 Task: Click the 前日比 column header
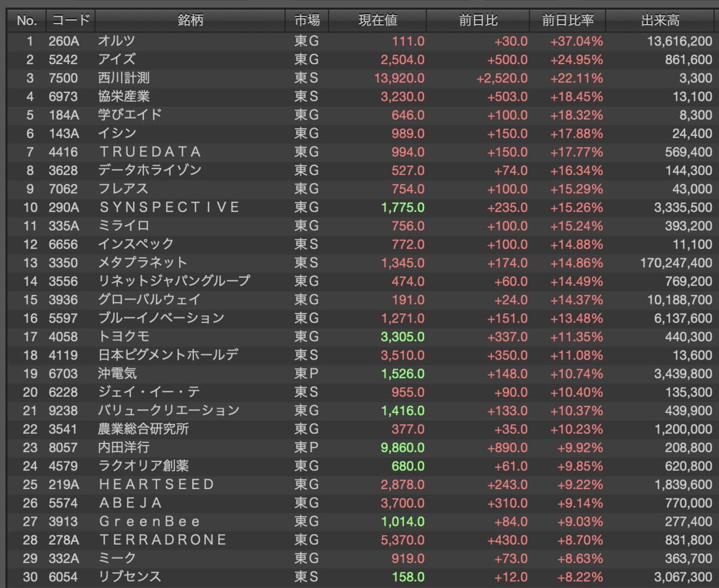(478, 20)
